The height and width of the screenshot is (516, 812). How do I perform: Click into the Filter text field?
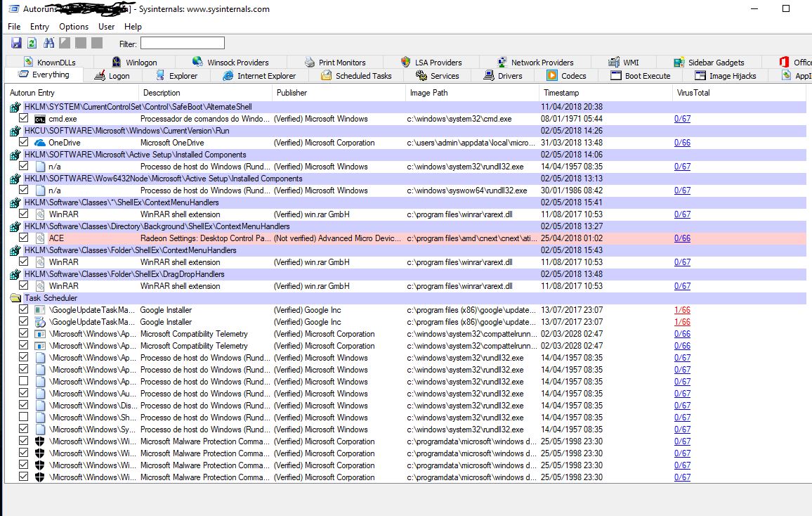click(183, 43)
